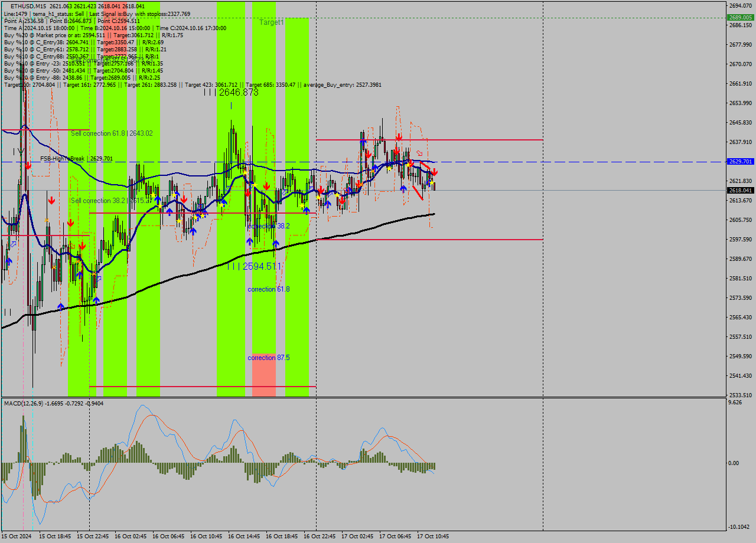756x543 pixels.
Task: Click the Target1 label
Action: tap(272, 22)
